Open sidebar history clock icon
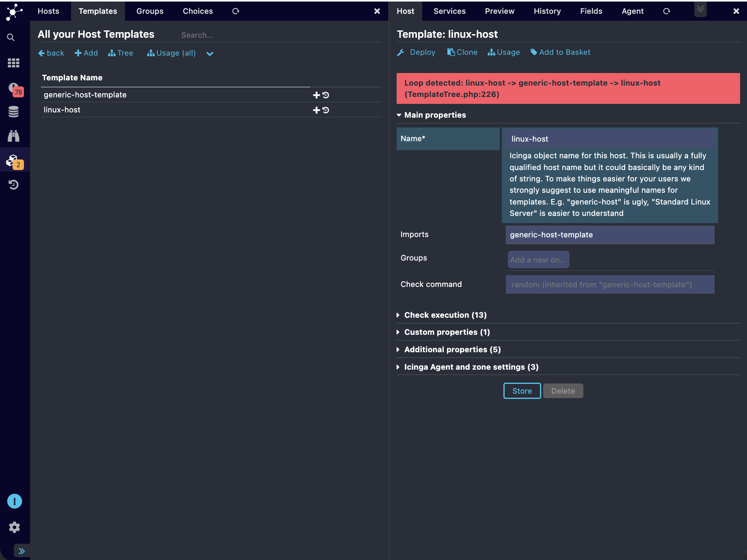 (13, 185)
